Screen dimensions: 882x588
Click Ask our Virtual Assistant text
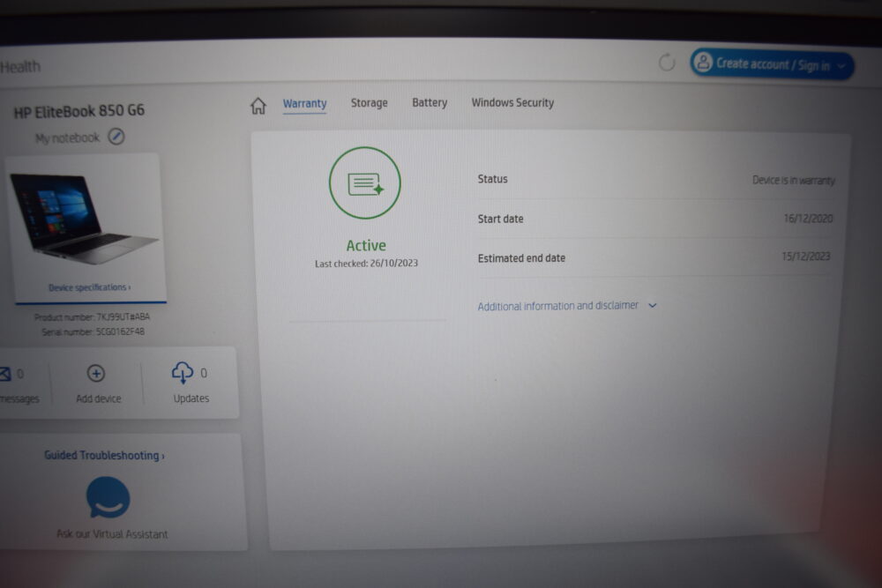[112, 534]
